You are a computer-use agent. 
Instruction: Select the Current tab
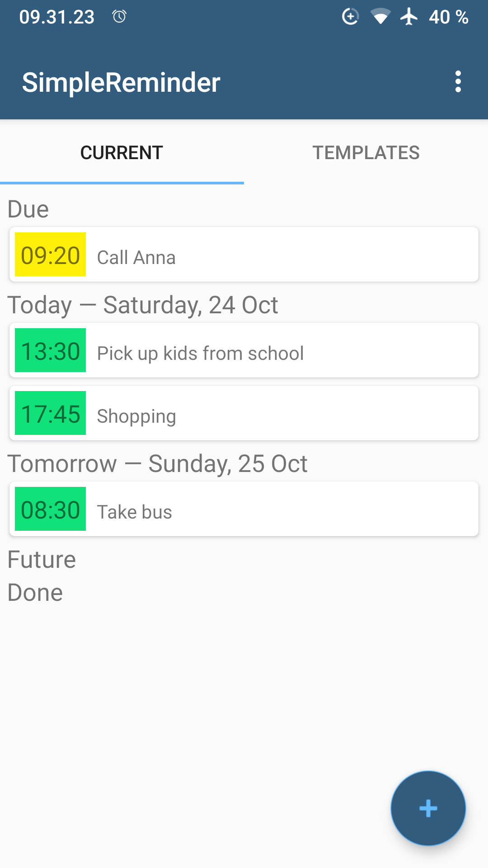[x=122, y=153]
